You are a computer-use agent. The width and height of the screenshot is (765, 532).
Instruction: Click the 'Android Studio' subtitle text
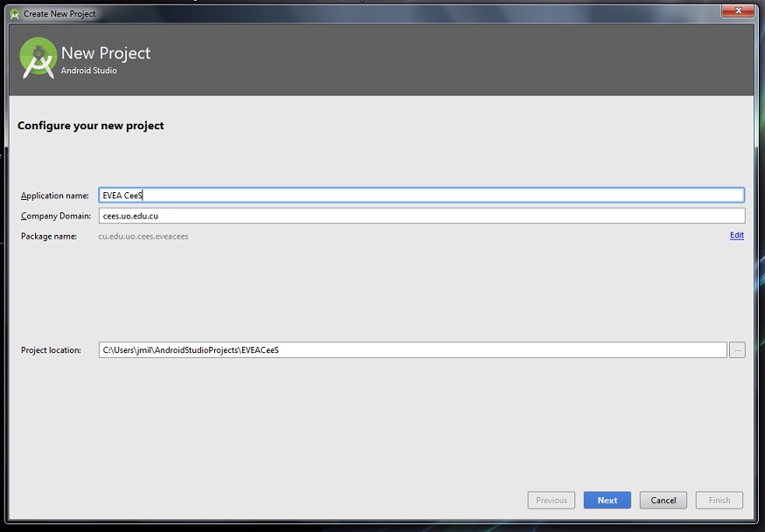[89, 70]
